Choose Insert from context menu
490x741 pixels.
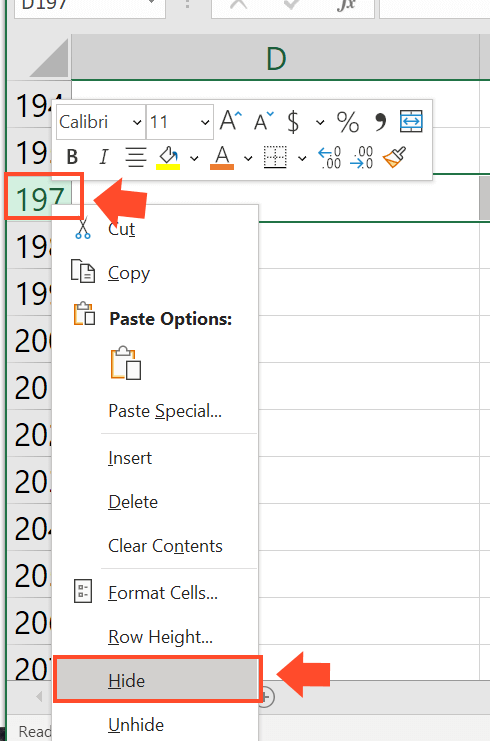click(155, 458)
